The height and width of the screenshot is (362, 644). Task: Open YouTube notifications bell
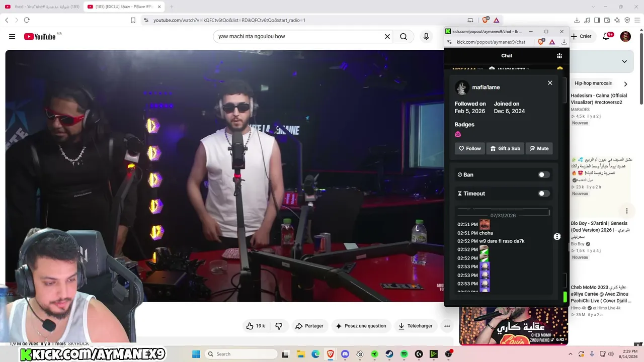click(607, 36)
